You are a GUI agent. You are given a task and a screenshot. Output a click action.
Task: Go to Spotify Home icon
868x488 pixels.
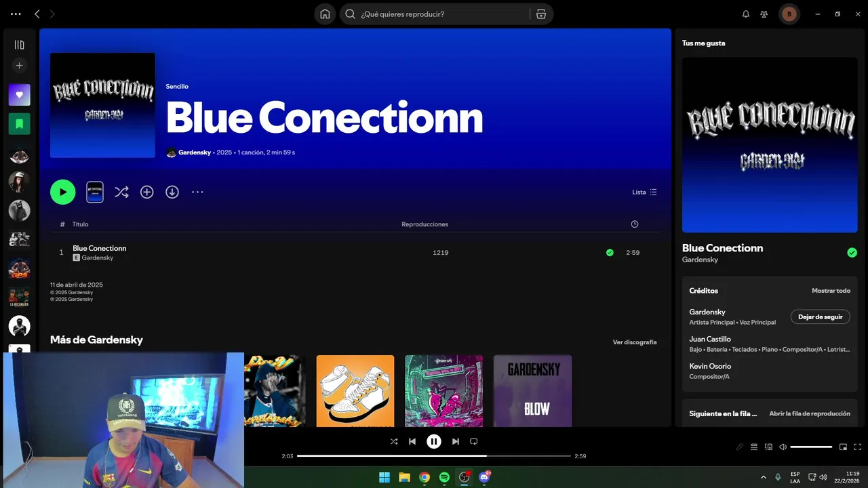pyautogui.click(x=325, y=14)
